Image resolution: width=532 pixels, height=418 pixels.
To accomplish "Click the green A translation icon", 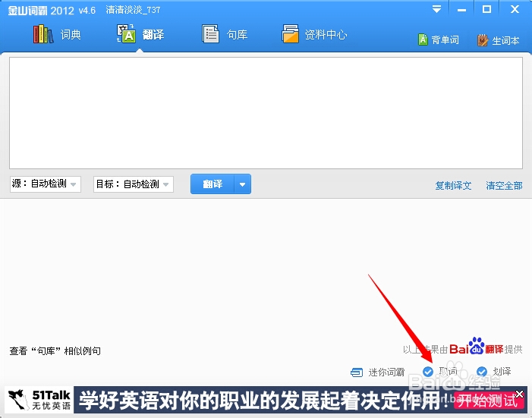I will click(126, 34).
